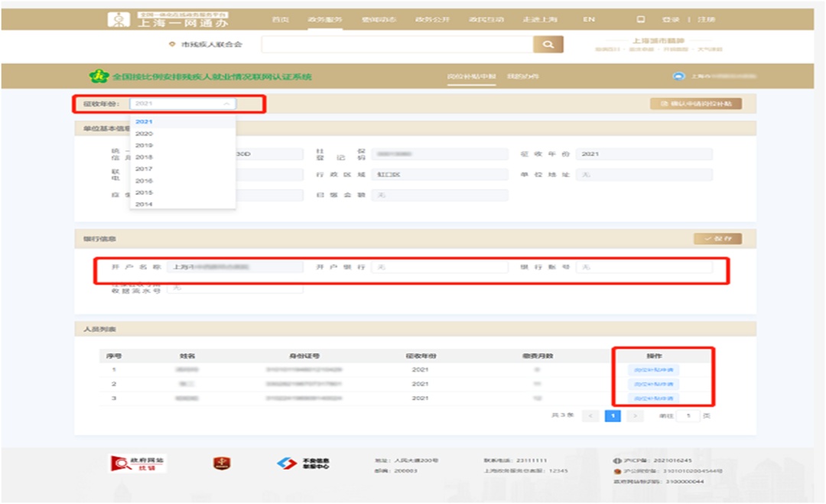Click the location pin next to 市残疾人联合会
This screenshot has height=504, width=826.
(x=172, y=45)
